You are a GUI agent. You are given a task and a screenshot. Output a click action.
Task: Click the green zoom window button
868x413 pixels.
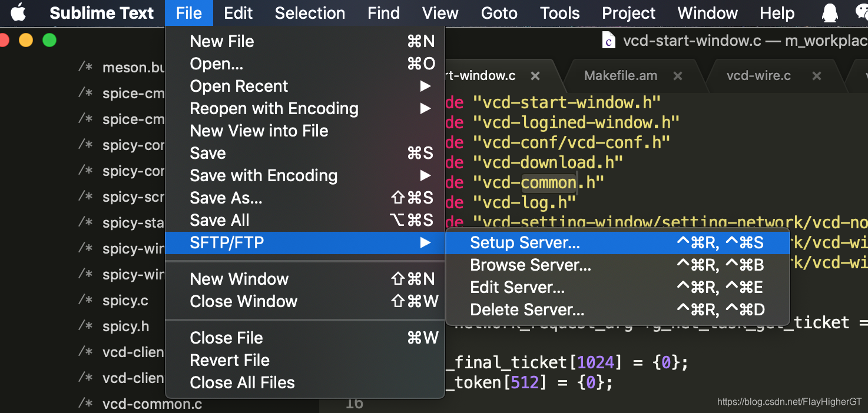click(49, 41)
